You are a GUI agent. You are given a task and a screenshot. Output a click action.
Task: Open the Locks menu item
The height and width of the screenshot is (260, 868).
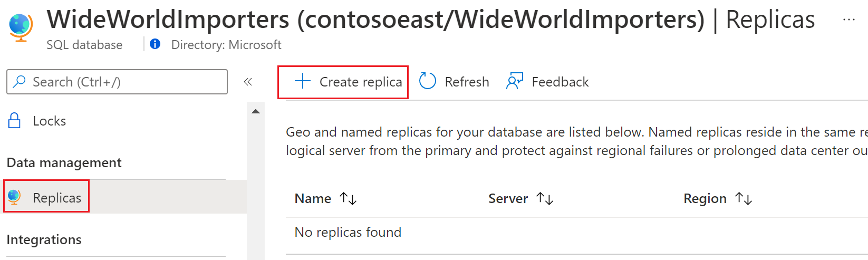pos(49,121)
